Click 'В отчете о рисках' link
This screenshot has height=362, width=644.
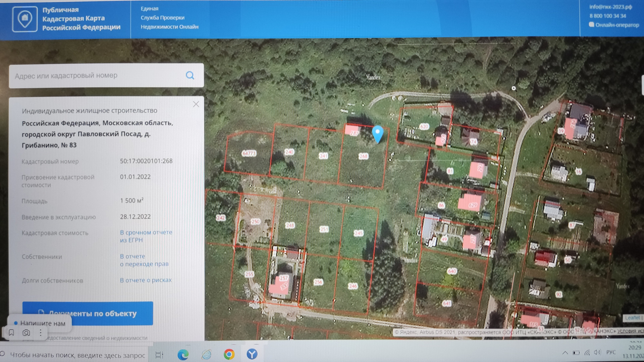tap(146, 280)
